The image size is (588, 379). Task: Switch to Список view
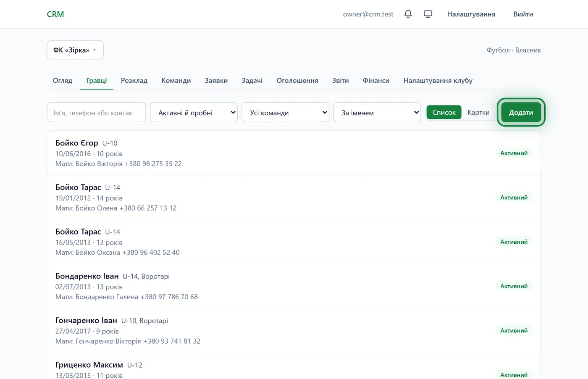pos(444,113)
